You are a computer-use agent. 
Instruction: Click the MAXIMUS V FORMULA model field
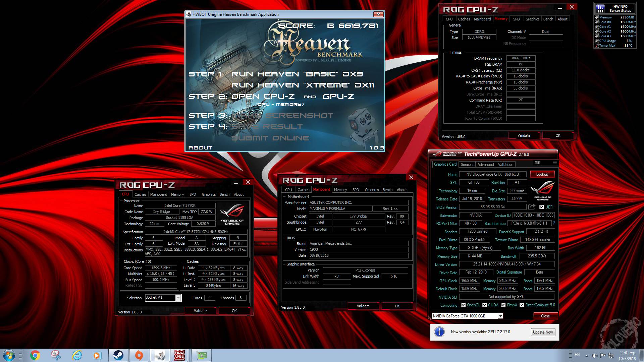340,208
